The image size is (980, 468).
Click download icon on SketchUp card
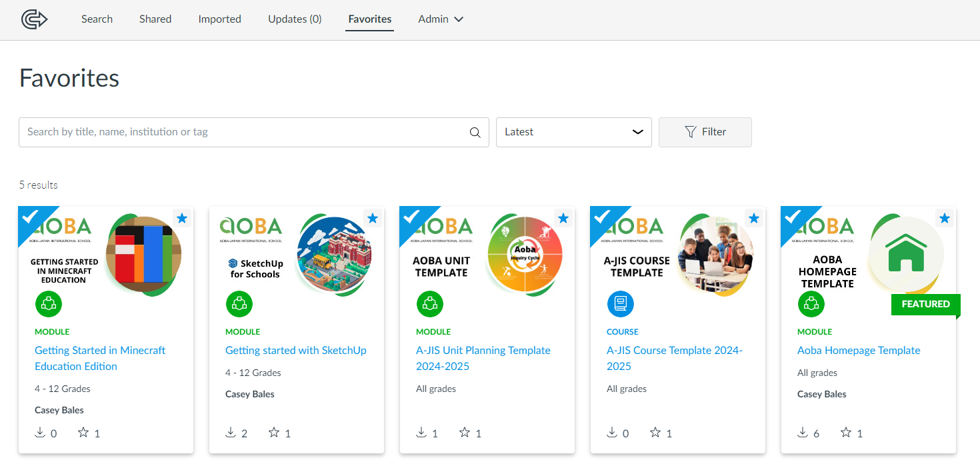click(x=231, y=433)
